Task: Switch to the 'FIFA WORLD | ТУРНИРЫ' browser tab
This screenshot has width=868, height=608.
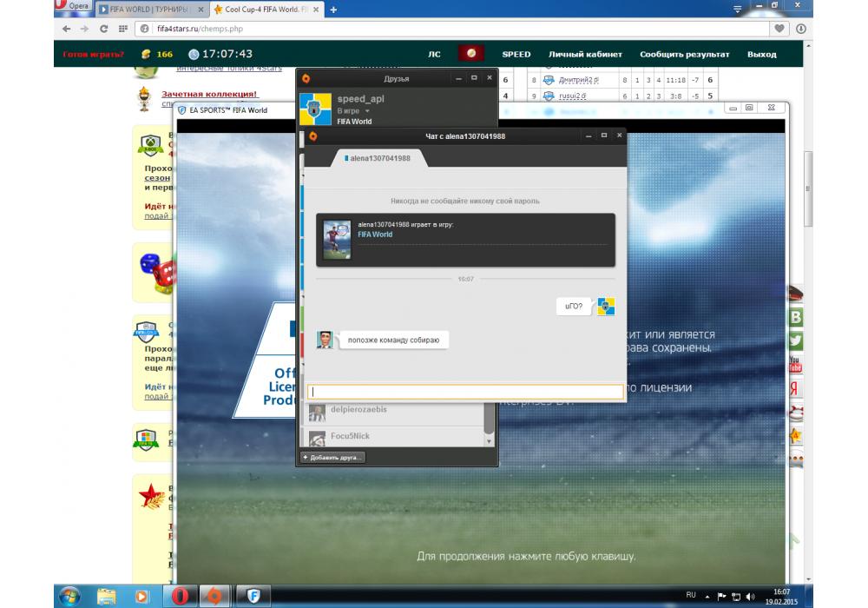Action: point(151,10)
